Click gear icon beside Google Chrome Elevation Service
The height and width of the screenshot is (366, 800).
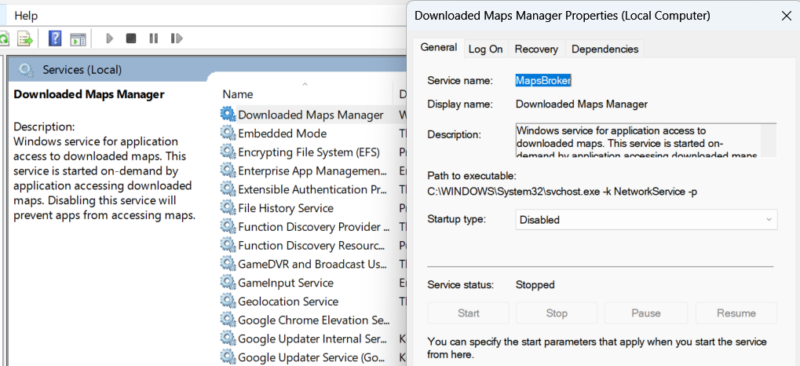[x=228, y=320]
